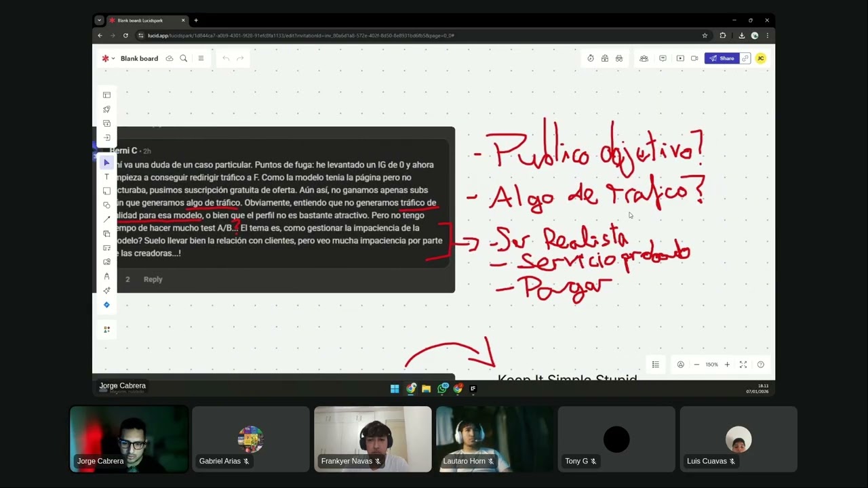Open a new browser tab
The width and height of the screenshot is (868, 488).
(x=196, y=20)
